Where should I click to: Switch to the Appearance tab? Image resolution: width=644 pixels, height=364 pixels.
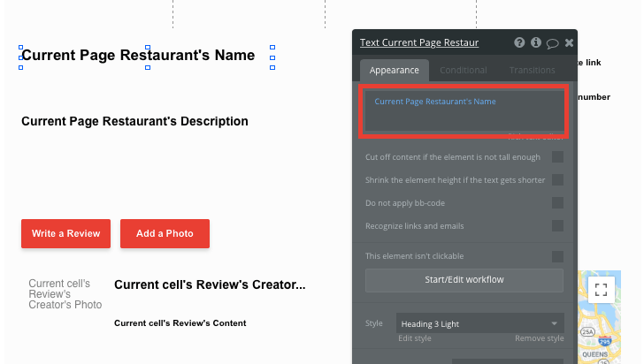point(395,70)
